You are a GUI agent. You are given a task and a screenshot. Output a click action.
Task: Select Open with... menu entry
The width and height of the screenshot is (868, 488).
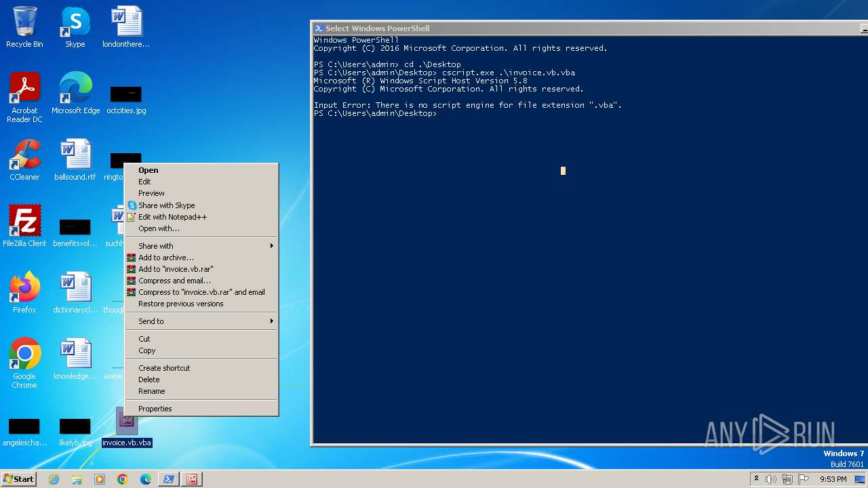coord(201,228)
